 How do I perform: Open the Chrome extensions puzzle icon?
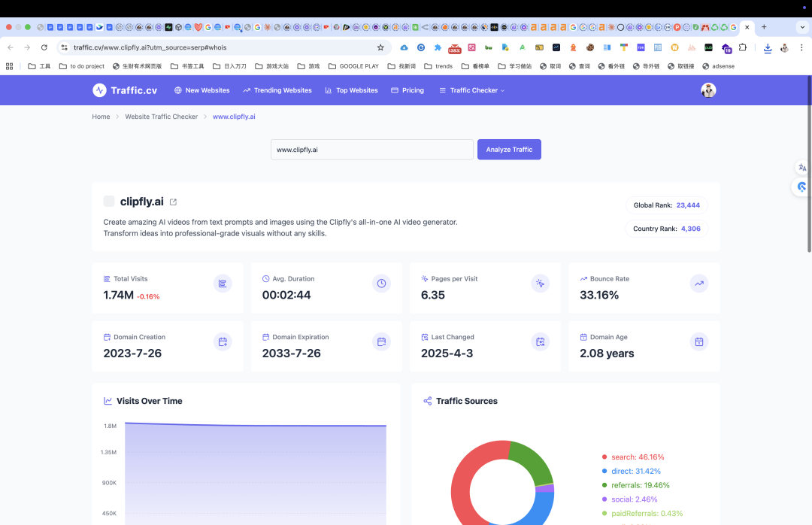[x=743, y=47]
